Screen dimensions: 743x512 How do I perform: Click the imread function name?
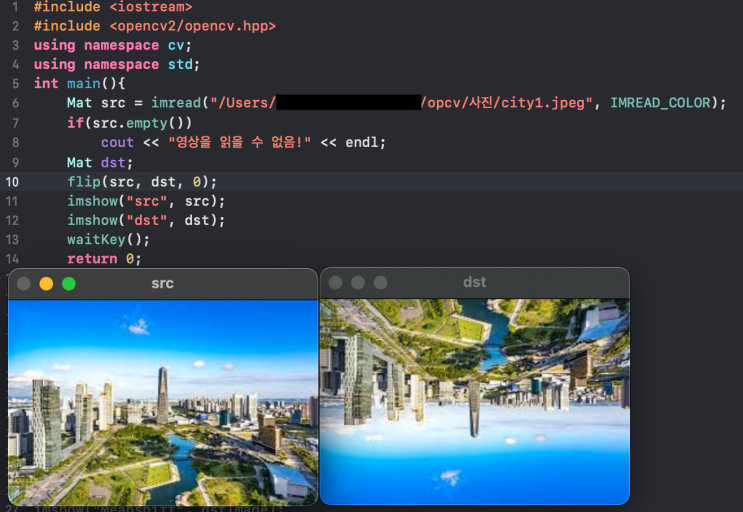point(176,103)
